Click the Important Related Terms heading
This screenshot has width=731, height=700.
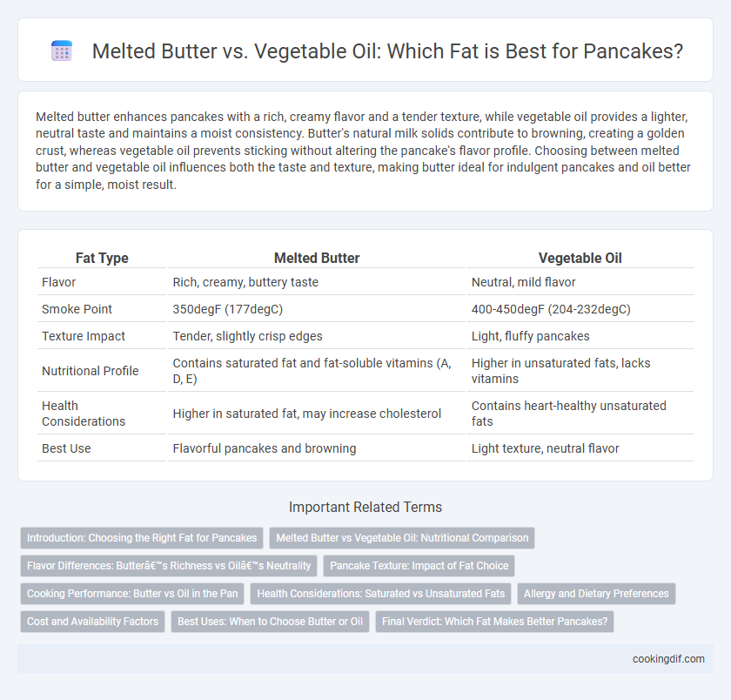[365, 507]
